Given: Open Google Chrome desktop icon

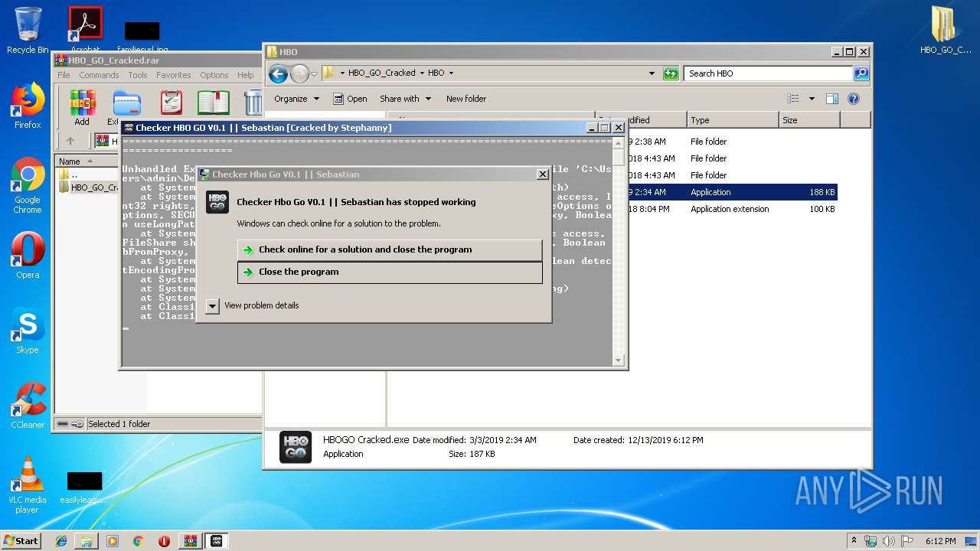Looking at the screenshot, I should [x=28, y=186].
